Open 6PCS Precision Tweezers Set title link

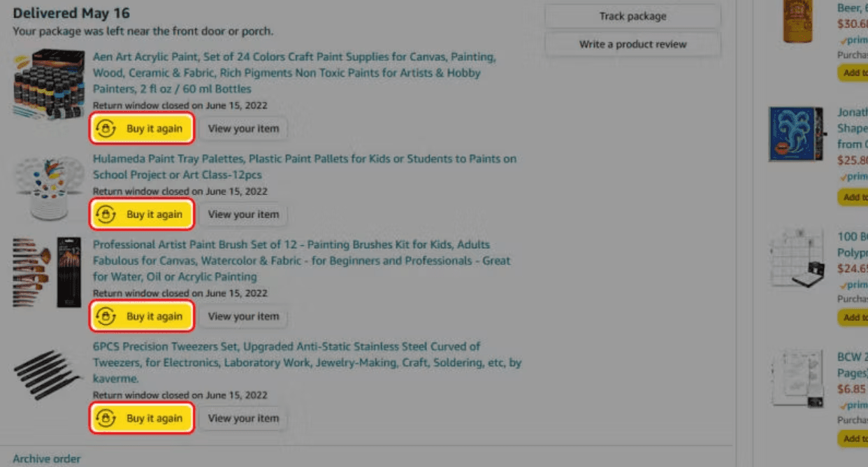(x=307, y=362)
